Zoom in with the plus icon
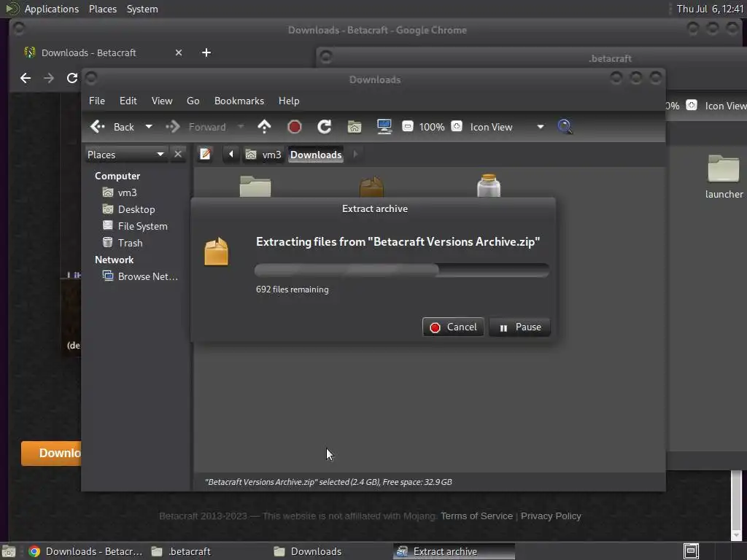Viewport: 747px width, 560px height. (x=457, y=127)
